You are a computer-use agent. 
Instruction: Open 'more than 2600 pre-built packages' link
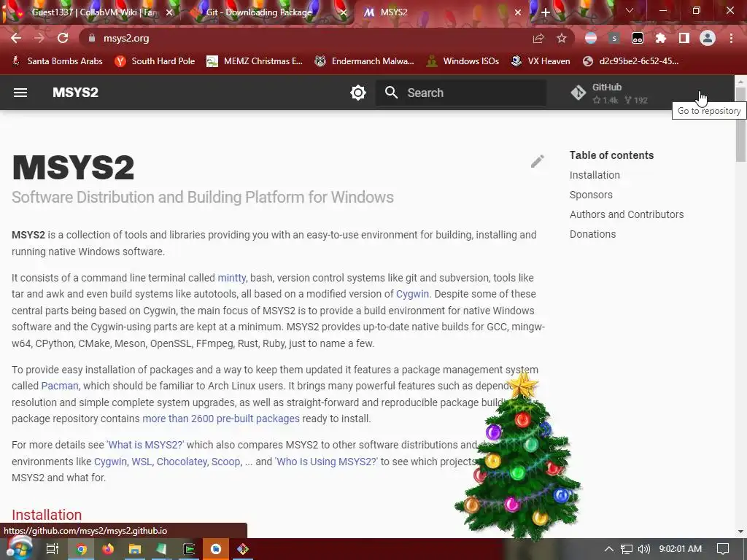[221, 419]
